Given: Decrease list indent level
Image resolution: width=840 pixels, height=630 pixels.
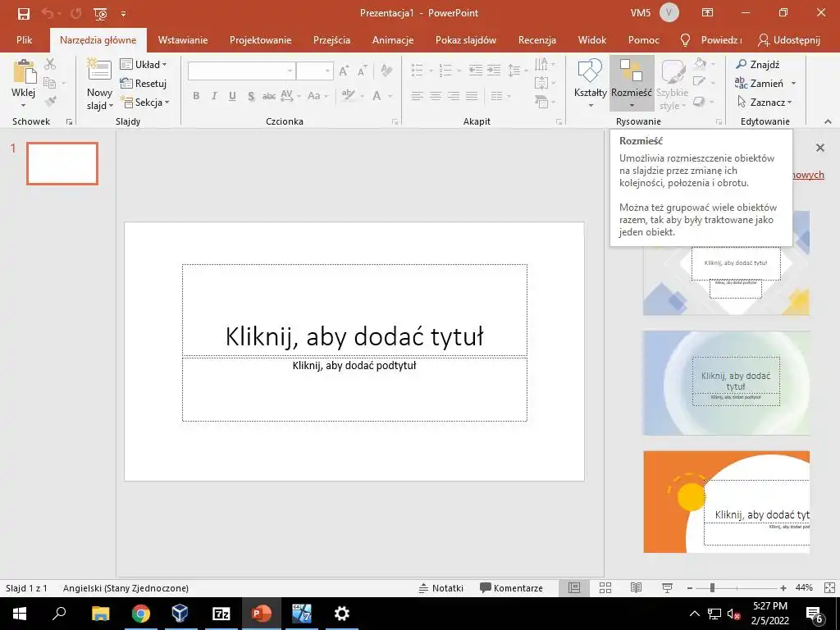Looking at the screenshot, I should [475, 71].
